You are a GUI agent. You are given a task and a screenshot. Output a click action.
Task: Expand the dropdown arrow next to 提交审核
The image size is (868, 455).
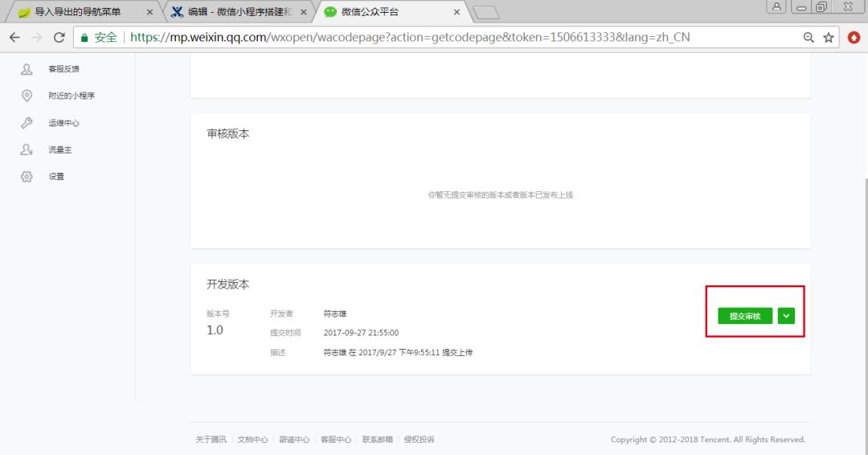[x=786, y=315]
